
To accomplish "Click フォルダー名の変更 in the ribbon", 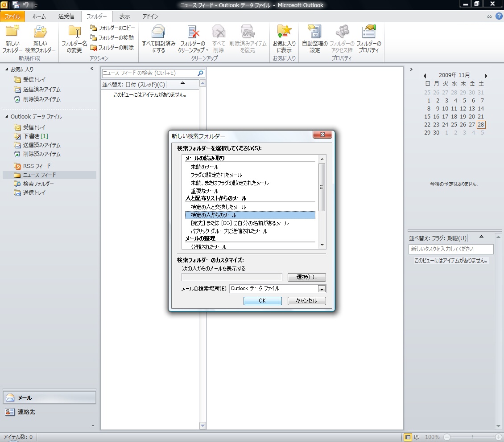I will 74,38.
